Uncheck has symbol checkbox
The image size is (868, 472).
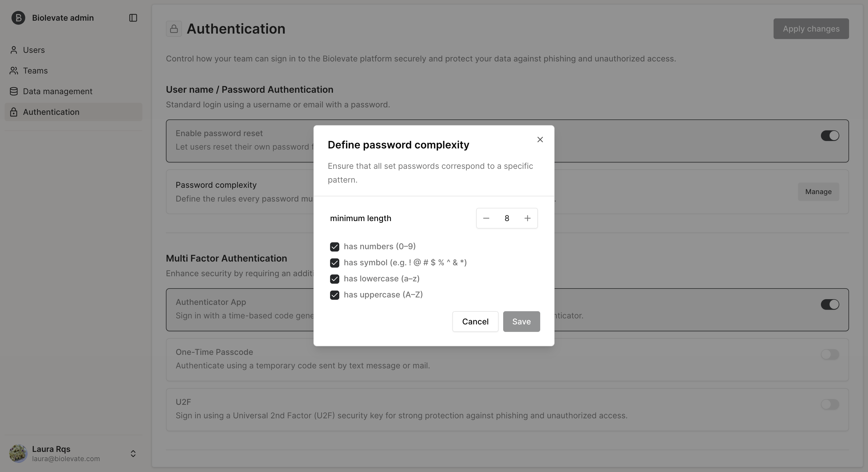coord(335,263)
